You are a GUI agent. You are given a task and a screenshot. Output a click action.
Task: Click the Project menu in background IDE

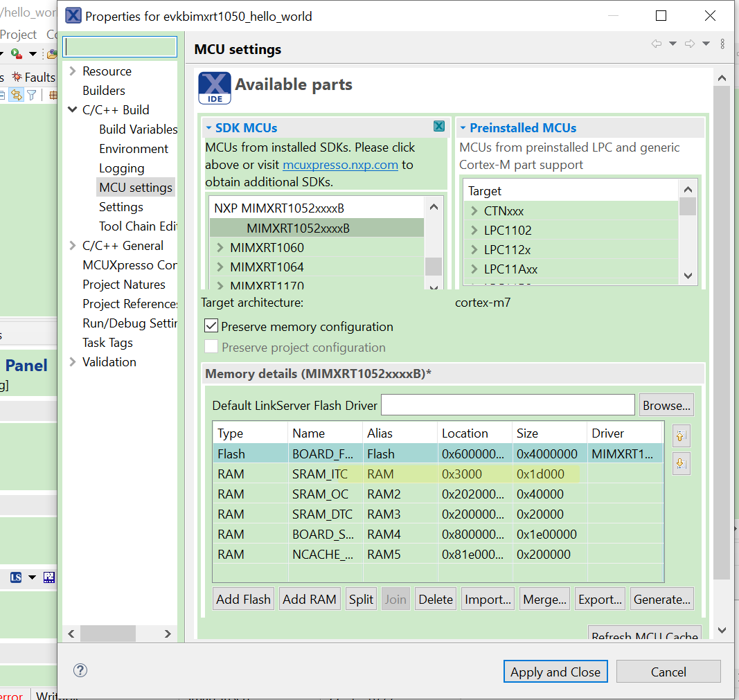tap(19, 35)
